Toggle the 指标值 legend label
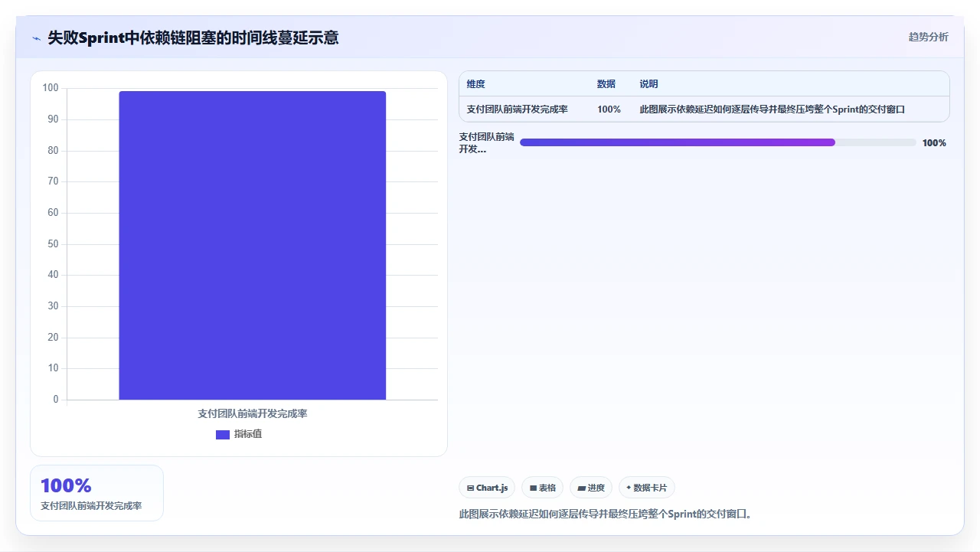This screenshot has width=980, height=552. pyautogui.click(x=248, y=434)
